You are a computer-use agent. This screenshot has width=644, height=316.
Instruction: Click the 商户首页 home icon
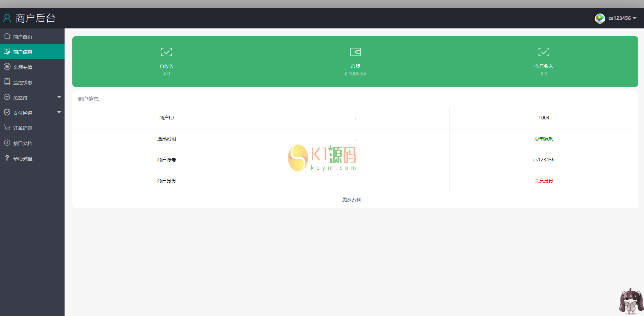(7, 36)
